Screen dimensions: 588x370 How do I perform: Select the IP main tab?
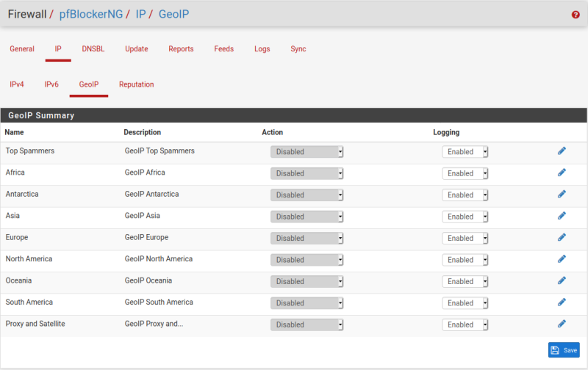pos(58,48)
